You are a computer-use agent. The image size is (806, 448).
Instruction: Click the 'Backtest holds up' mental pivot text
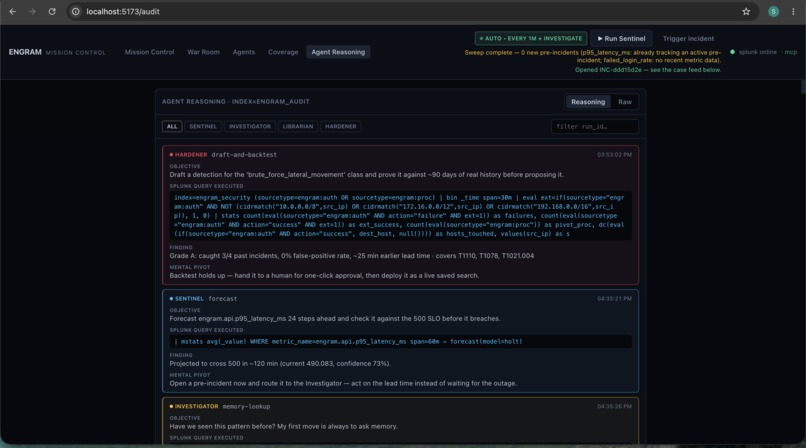(x=324, y=276)
